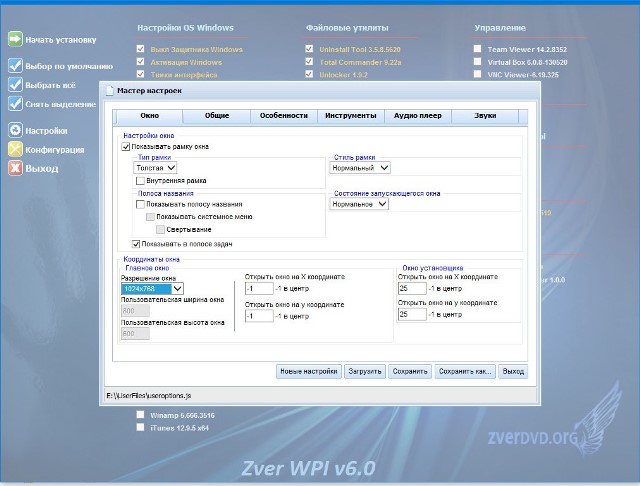Toggle Показывать в полосе задач checkbox
640x486 pixels.
click(x=136, y=244)
